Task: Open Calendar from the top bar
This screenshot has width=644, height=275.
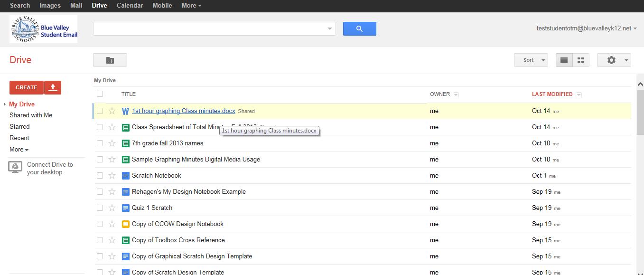Action: point(130,6)
